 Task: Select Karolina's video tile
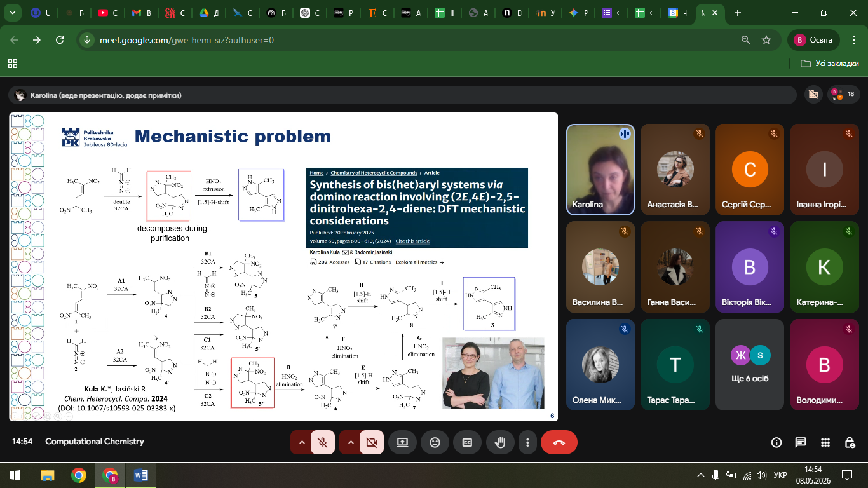coord(600,169)
